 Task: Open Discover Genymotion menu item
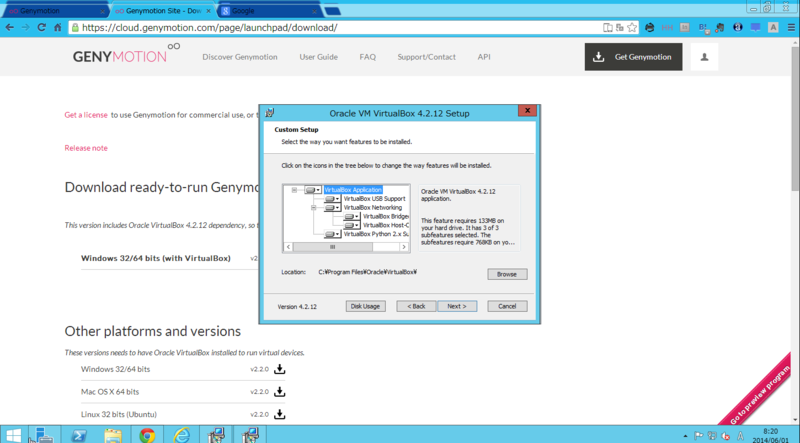(240, 57)
